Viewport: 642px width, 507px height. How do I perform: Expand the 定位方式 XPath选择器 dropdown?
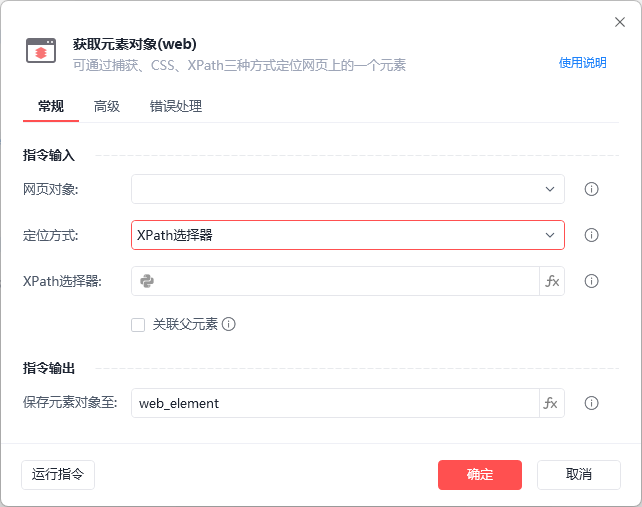coord(348,235)
